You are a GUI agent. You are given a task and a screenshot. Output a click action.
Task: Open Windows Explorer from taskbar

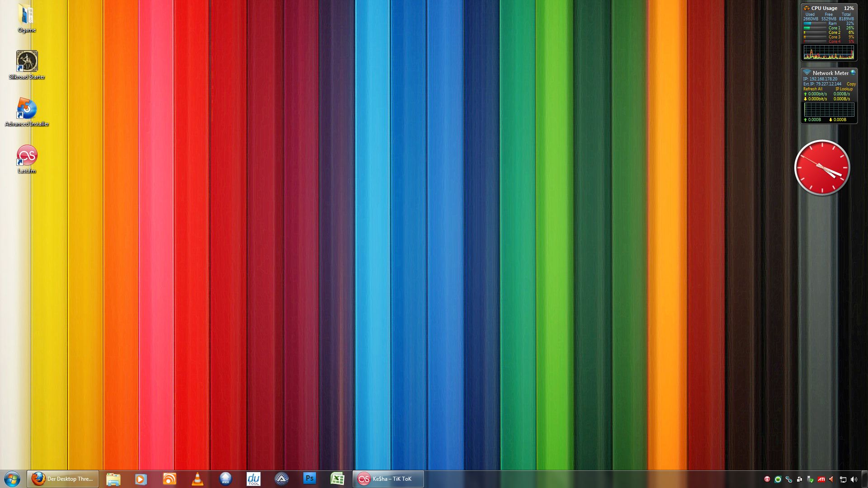(113, 479)
